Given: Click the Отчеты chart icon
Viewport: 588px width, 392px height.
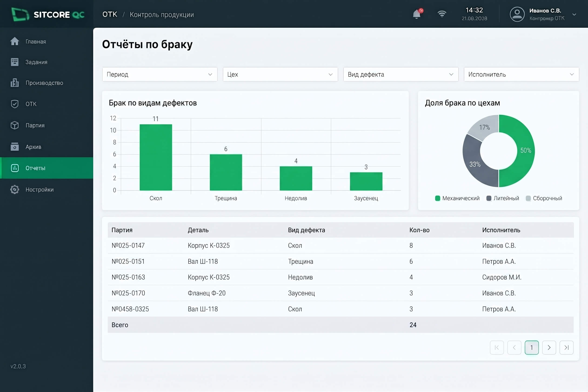Looking at the screenshot, I should tap(15, 168).
